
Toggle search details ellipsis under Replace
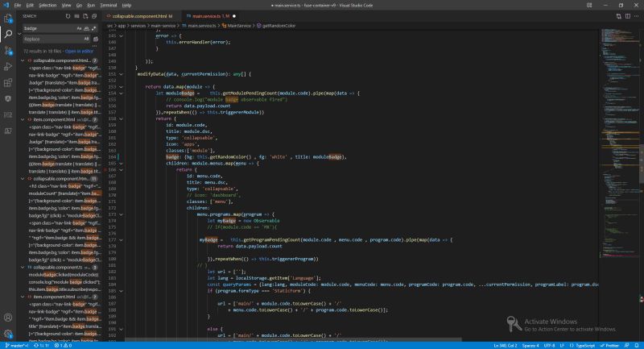tap(95, 46)
